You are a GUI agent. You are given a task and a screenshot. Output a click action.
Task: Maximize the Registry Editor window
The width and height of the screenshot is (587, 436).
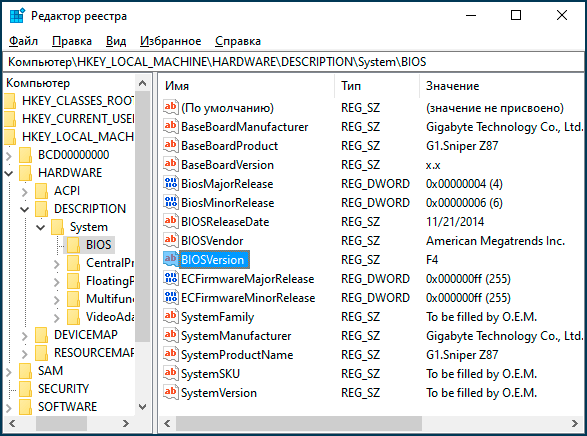(516, 15)
